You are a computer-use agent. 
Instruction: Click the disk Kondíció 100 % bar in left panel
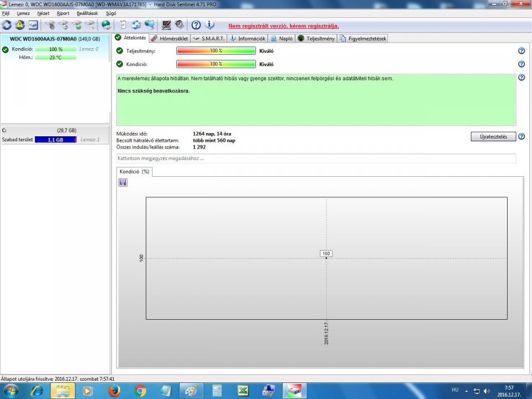pos(55,49)
